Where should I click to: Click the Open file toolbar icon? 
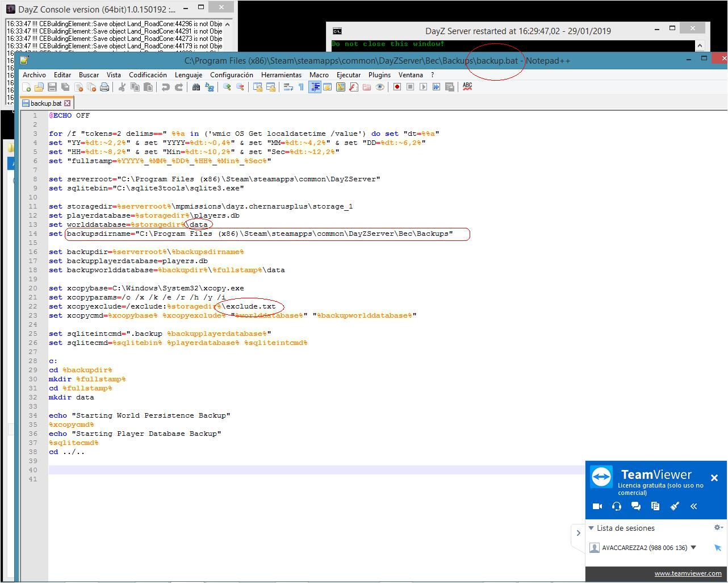click(x=39, y=87)
